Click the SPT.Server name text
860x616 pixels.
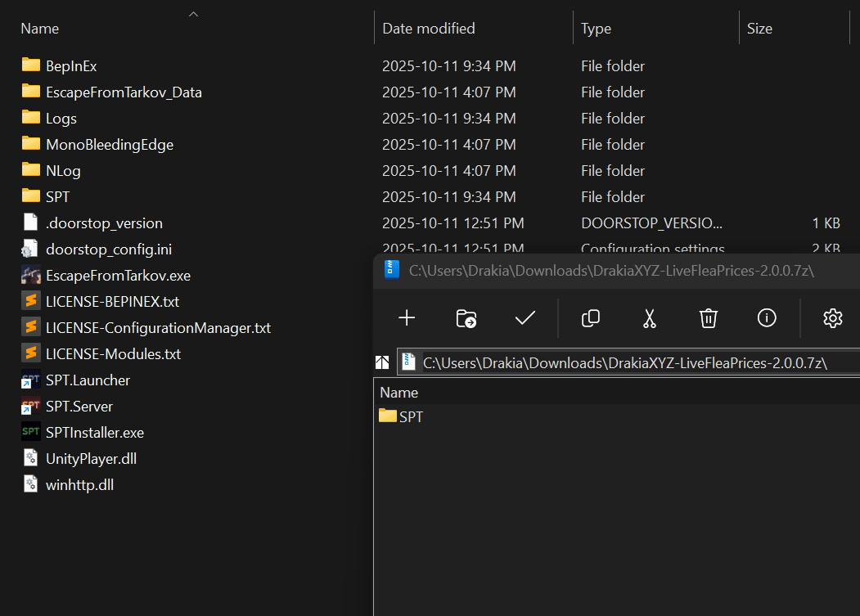[79, 407]
